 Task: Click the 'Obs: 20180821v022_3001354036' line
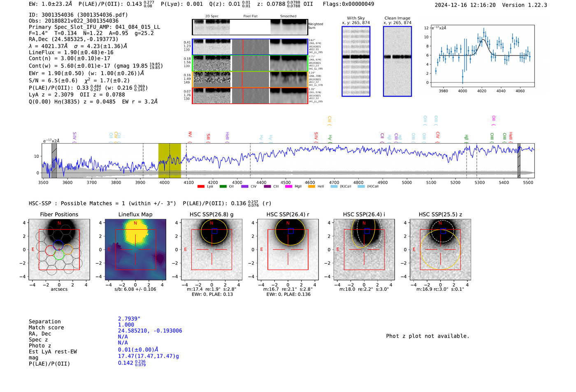(x=74, y=21)
